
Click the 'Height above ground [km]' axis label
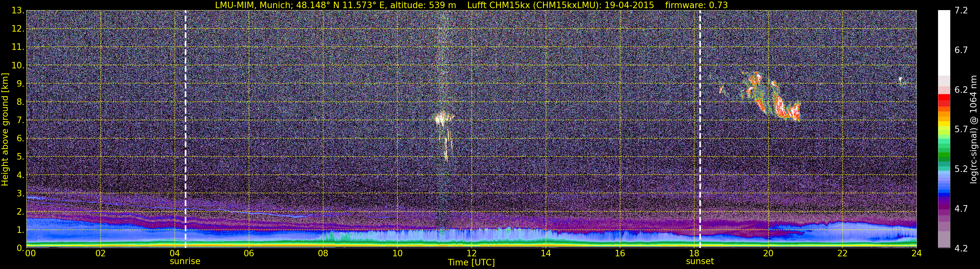pos(5,129)
